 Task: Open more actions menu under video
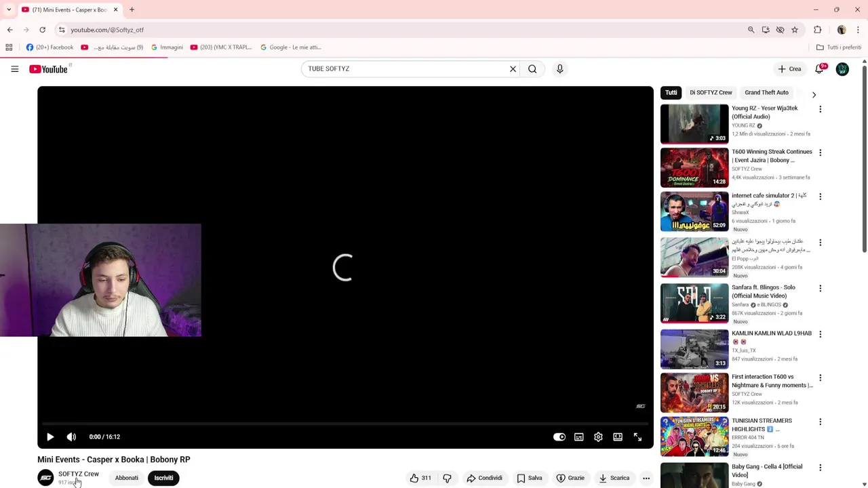tap(646, 478)
